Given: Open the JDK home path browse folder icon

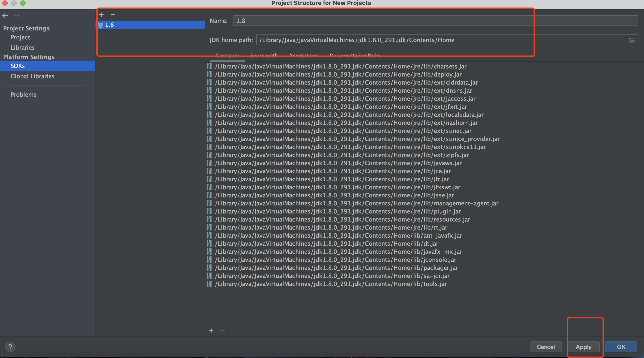Looking at the screenshot, I should pyautogui.click(x=631, y=40).
